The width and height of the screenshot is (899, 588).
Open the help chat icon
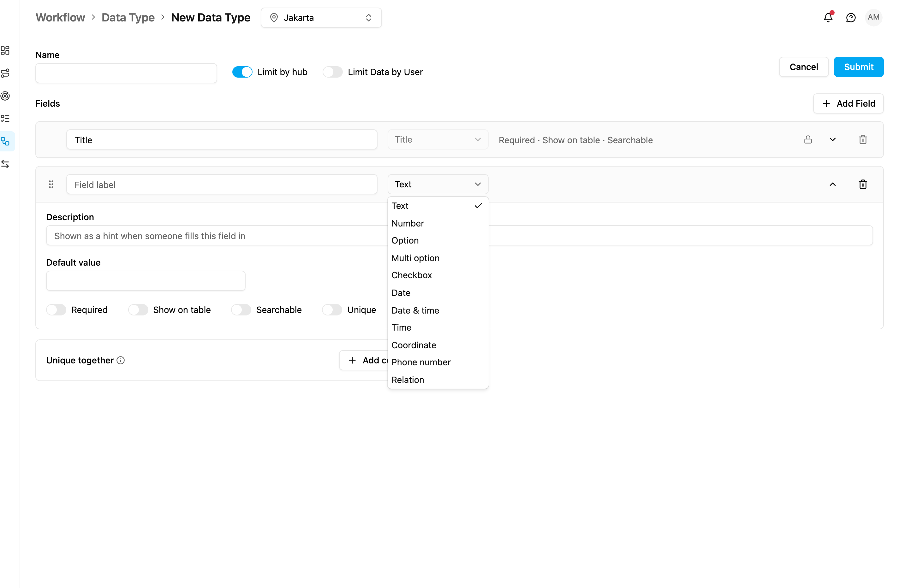pyautogui.click(x=851, y=17)
